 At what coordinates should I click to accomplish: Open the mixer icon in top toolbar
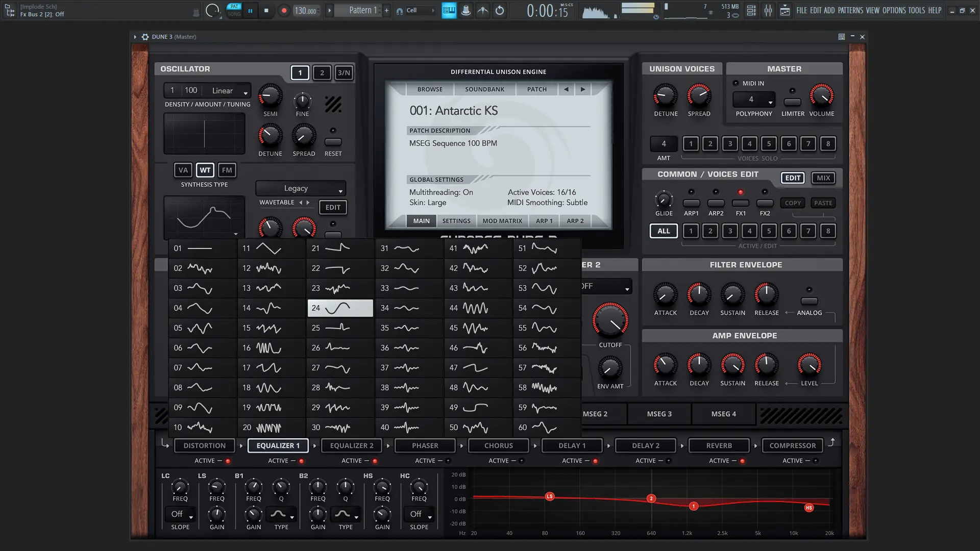pos(768,10)
